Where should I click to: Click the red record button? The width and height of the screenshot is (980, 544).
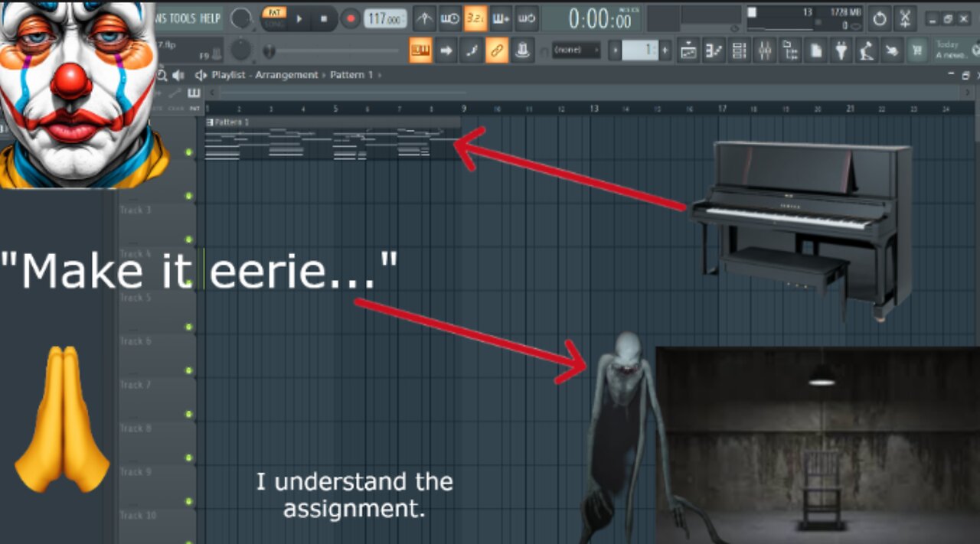pos(350,18)
